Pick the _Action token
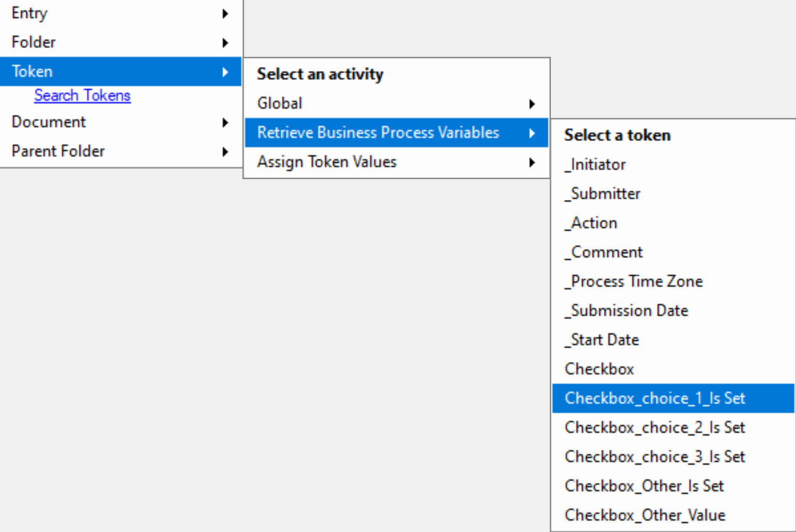The height and width of the screenshot is (532, 796). pos(673,223)
